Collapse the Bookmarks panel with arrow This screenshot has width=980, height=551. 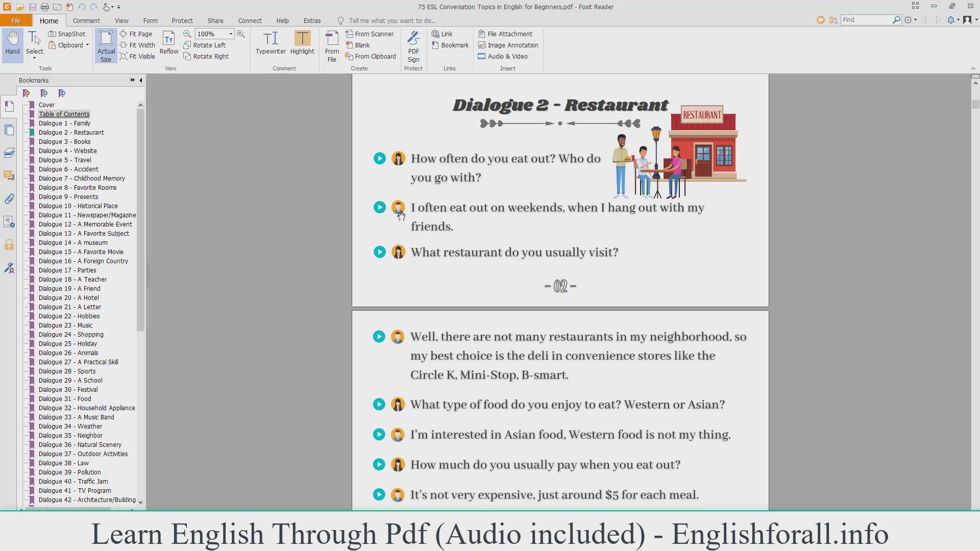141,80
